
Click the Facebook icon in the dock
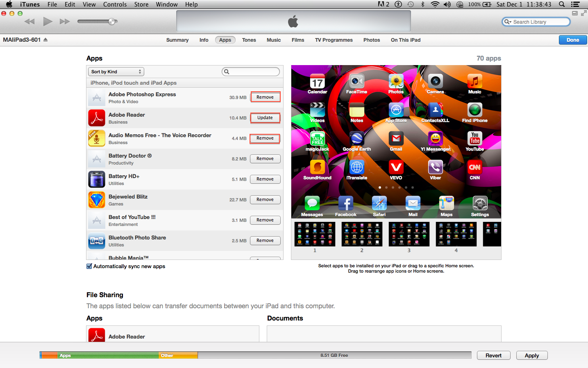click(346, 203)
